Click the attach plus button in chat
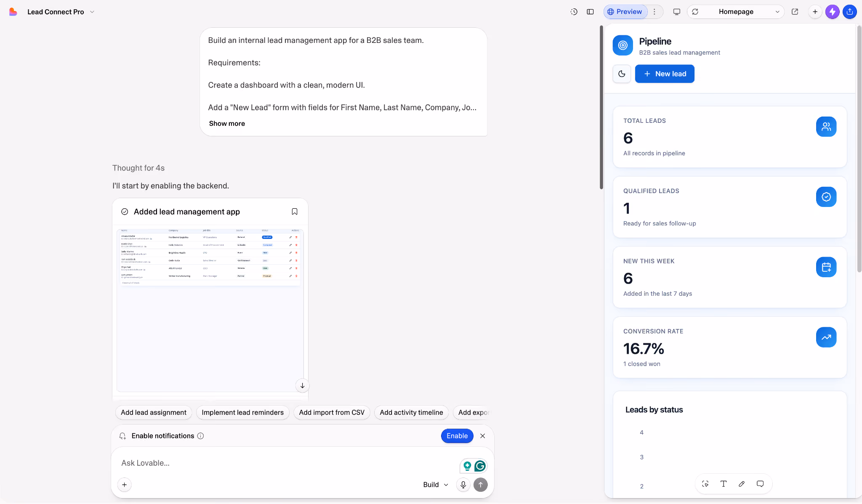 point(124,485)
